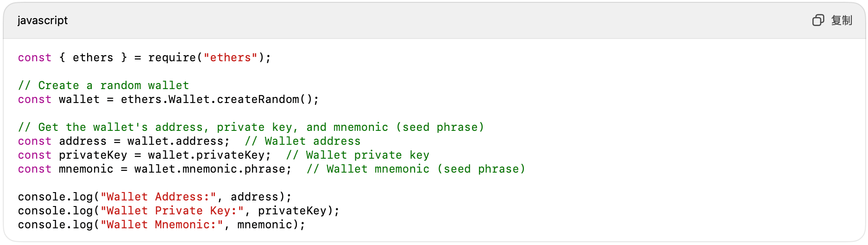868x245 pixels.
Task: Click the require keyword in first line
Action: tap(172, 58)
